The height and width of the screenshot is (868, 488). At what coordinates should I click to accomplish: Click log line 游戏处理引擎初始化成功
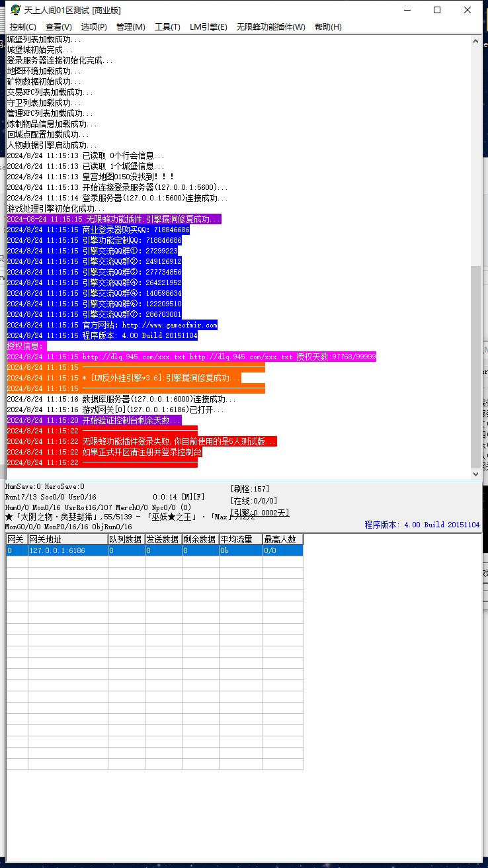pos(56,208)
